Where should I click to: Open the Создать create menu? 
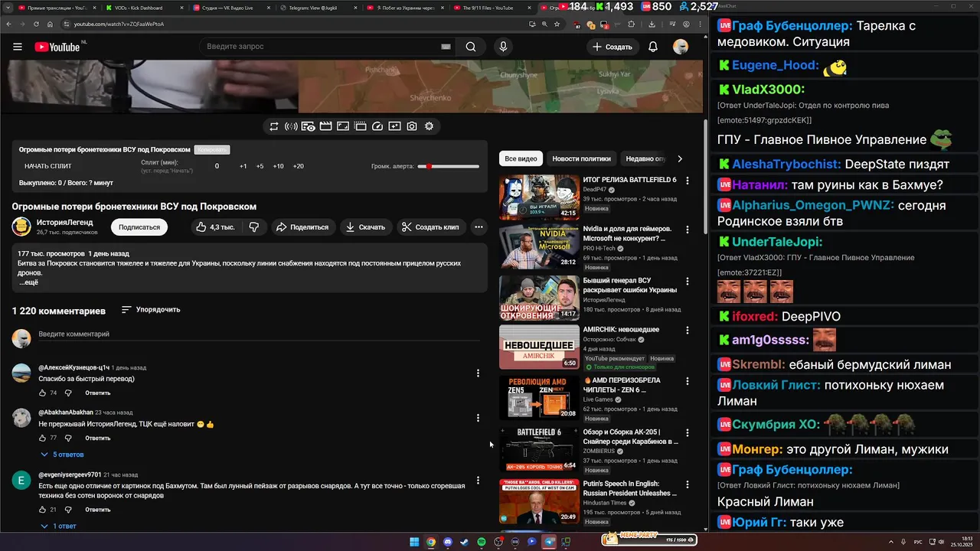tap(612, 47)
